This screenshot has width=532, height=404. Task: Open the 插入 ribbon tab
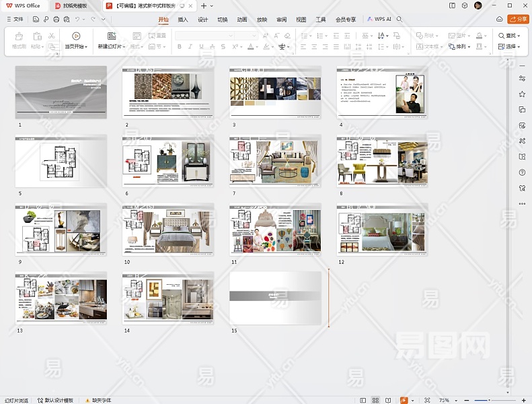(x=183, y=20)
